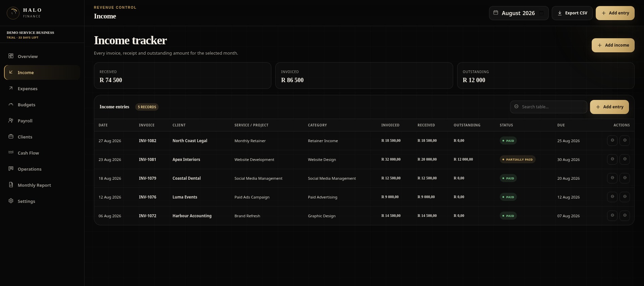The image size is (644, 286).
Task: Click invoice number INV-1082
Action: (x=148, y=141)
